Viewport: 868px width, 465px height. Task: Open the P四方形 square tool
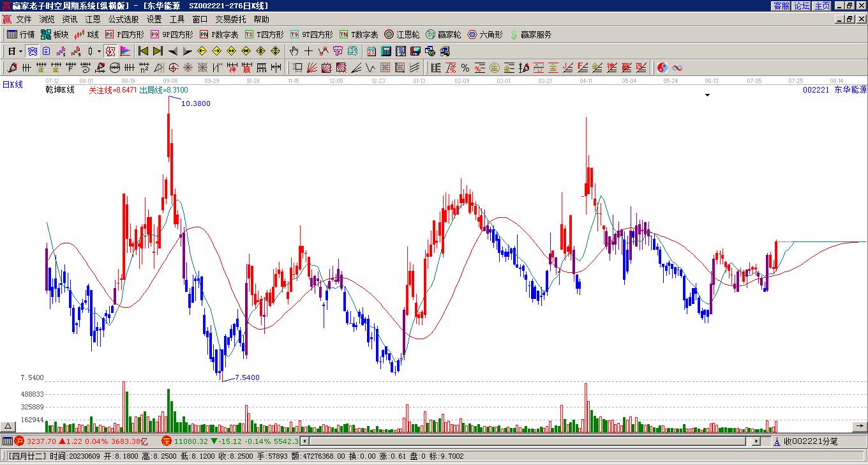[x=125, y=34]
